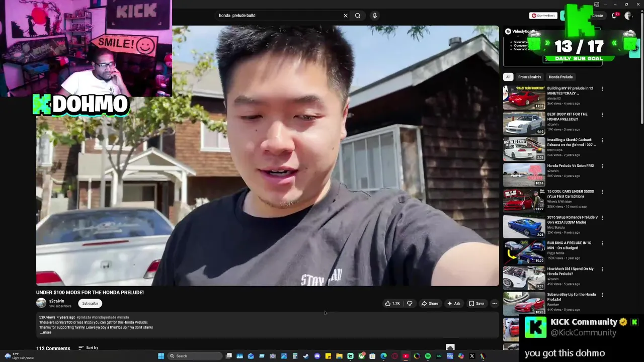Open browser cast/sidebar icon in title bar
644x362 pixels.
click(x=596, y=4)
